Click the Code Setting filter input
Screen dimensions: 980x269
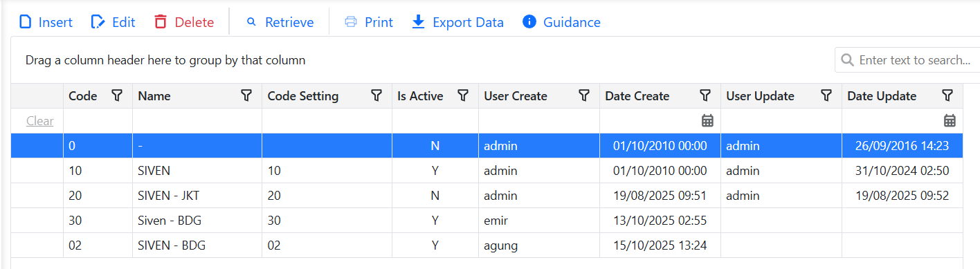[327, 121]
